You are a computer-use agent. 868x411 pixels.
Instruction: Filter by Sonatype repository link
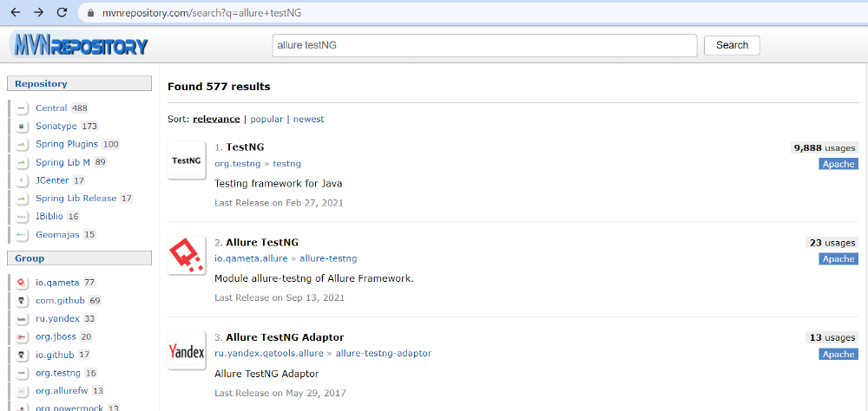tap(56, 126)
